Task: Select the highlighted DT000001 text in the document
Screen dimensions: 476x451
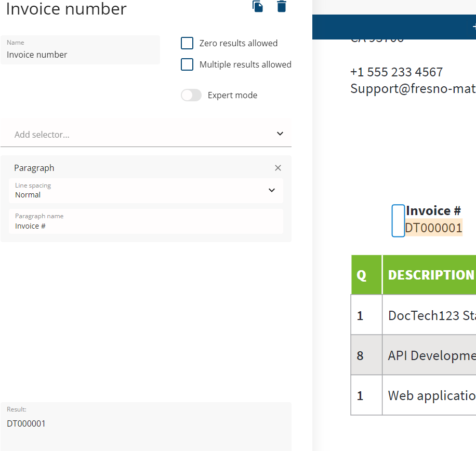Action: (434, 228)
